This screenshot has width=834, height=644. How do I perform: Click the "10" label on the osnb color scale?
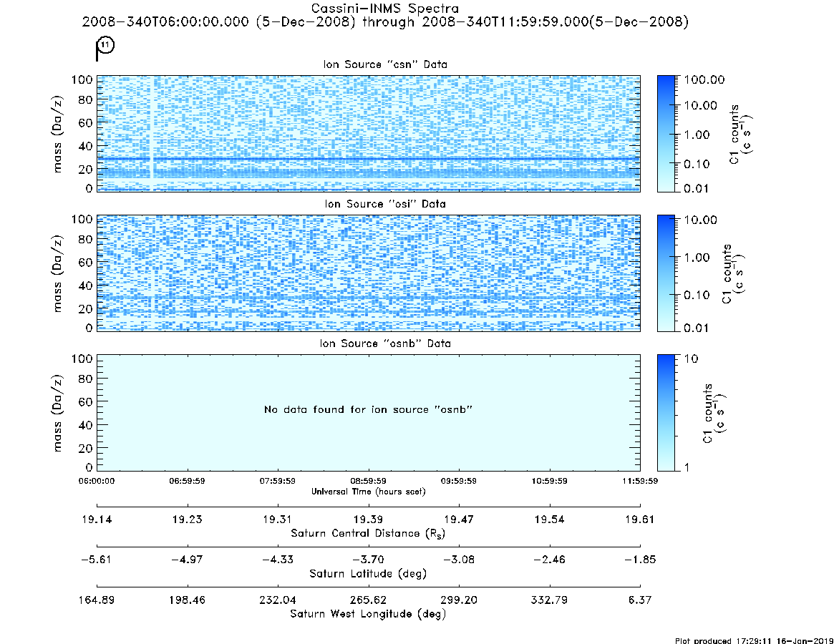[691, 359]
